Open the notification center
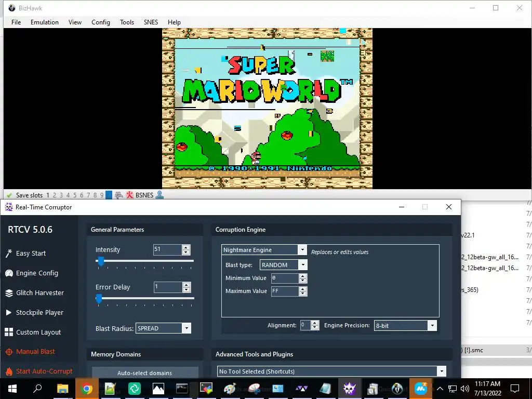 coord(515,389)
